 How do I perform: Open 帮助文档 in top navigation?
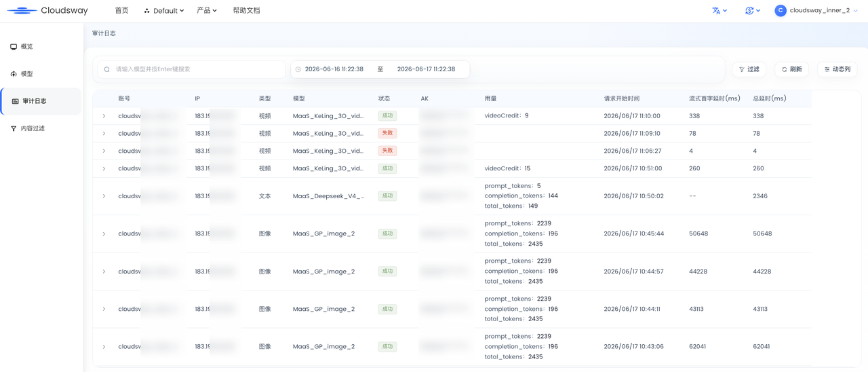[x=246, y=11]
